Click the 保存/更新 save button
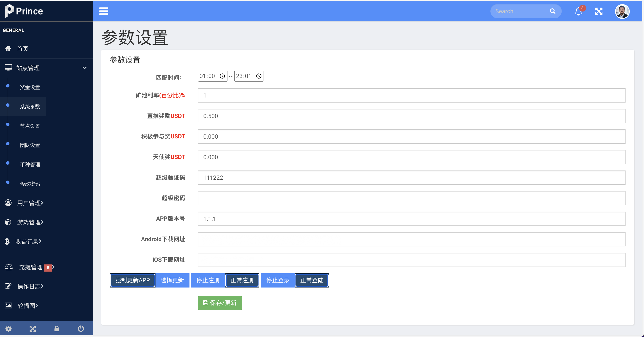Screen dimensions: 644x337 click(x=220, y=303)
